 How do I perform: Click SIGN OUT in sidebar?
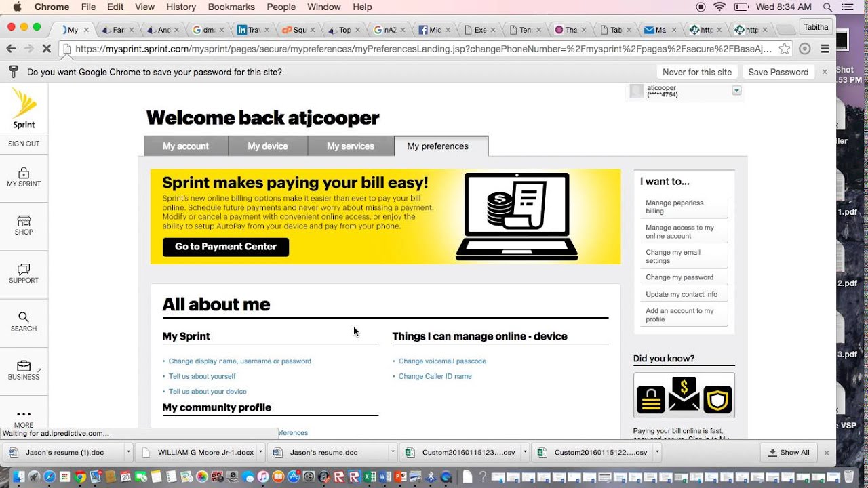point(24,144)
